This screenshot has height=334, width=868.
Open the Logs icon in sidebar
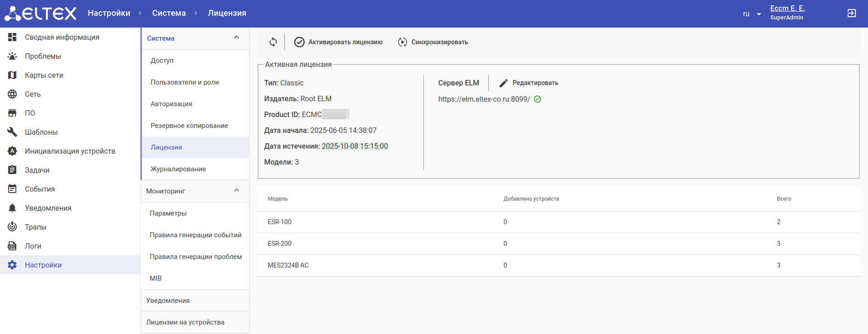12,246
